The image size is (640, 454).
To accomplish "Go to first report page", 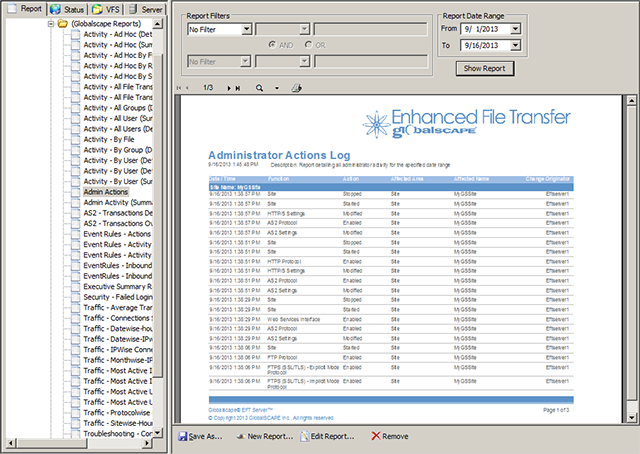I will [x=179, y=88].
